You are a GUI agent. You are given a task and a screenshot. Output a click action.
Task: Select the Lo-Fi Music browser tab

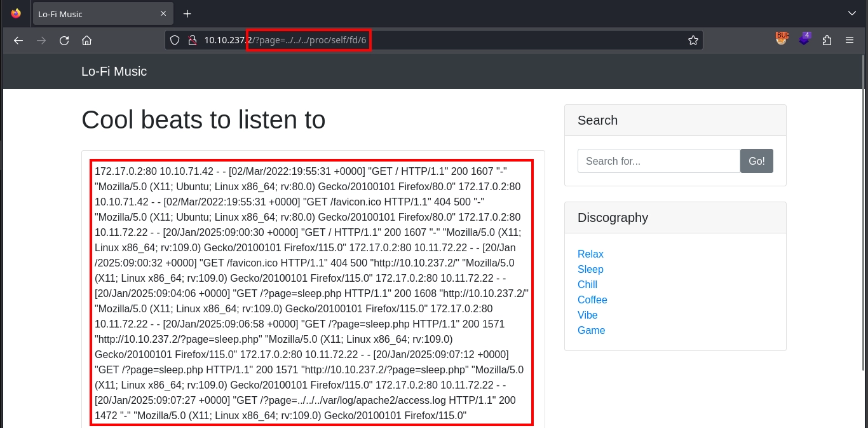tap(95, 14)
